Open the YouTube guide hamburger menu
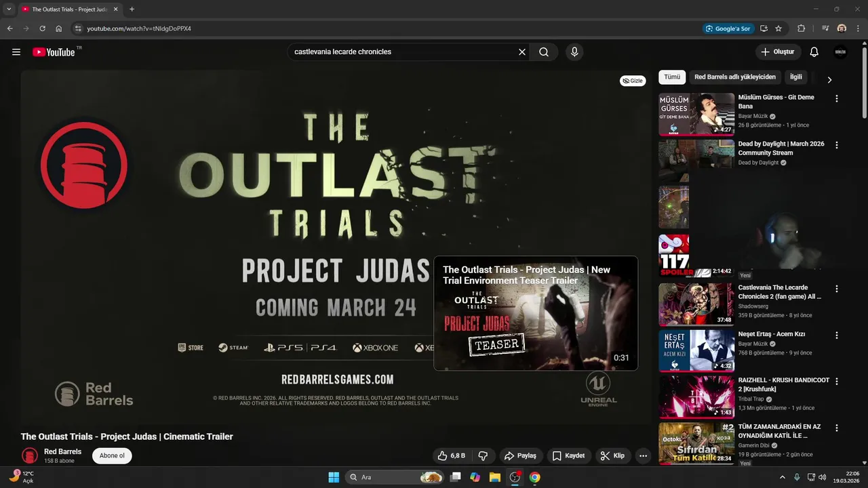Screen dimensions: 868x488 coord(16,52)
